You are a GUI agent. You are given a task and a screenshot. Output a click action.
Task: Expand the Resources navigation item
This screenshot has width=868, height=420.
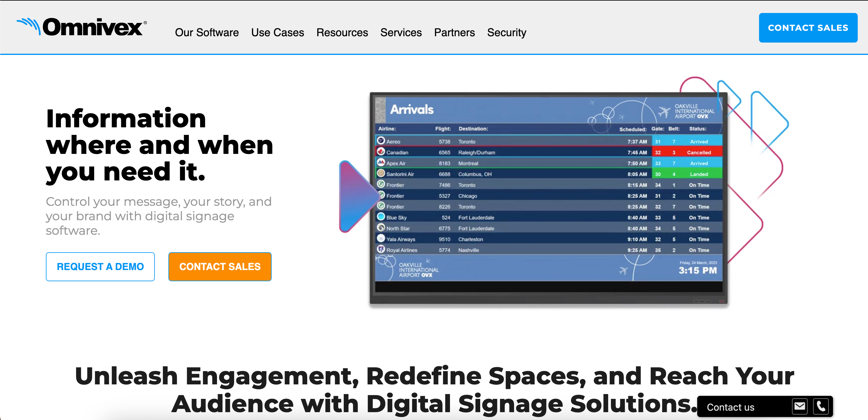point(342,32)
